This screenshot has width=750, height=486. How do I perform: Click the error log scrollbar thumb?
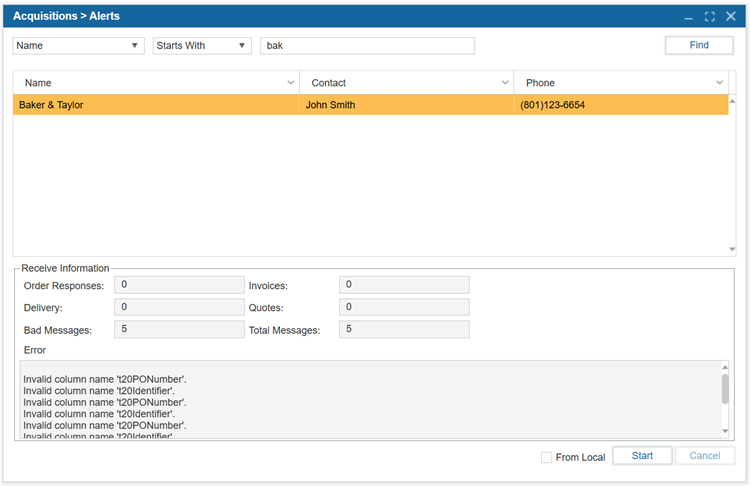point(725,389)
